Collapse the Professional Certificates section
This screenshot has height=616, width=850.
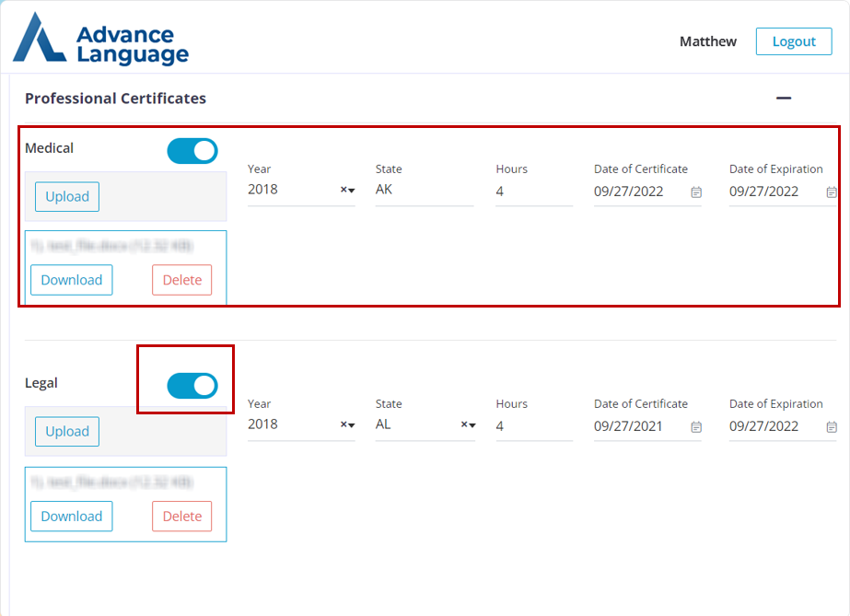pos(784,99)
